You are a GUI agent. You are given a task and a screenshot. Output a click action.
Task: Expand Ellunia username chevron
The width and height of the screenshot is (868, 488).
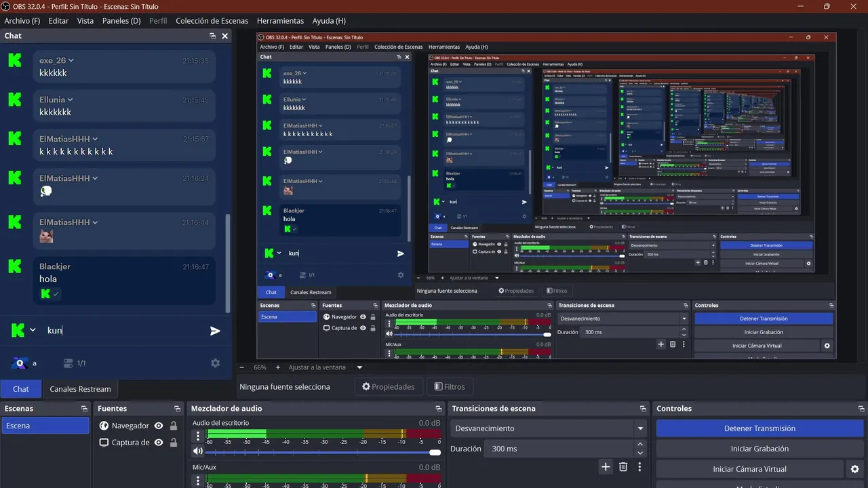tap(71, 100)
